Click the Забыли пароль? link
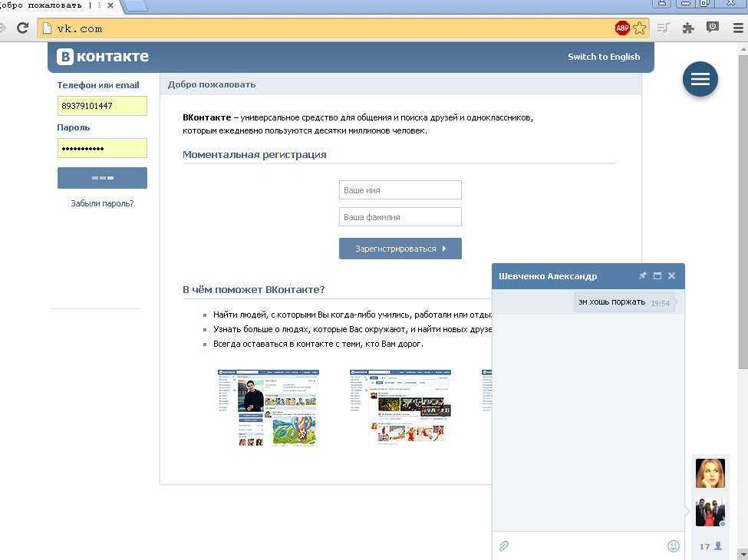 click(102, 203)
